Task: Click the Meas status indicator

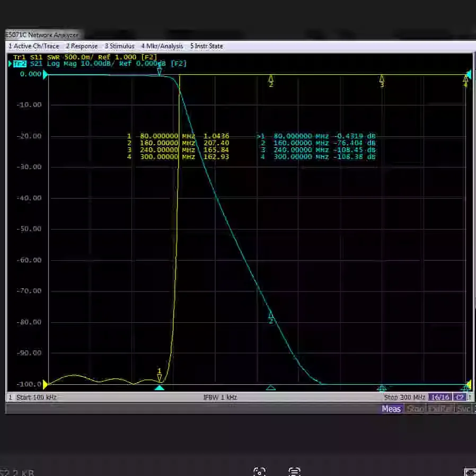Action: click(x=391, y=409)
